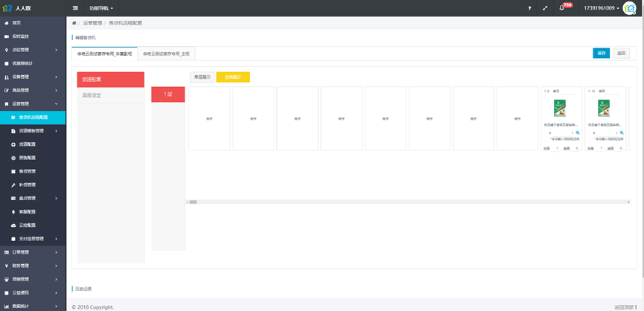Image resolution: width=644 pixels, height=311 pixels.
Task: Click the 补货管理 wrench icon
Action: 13,185
